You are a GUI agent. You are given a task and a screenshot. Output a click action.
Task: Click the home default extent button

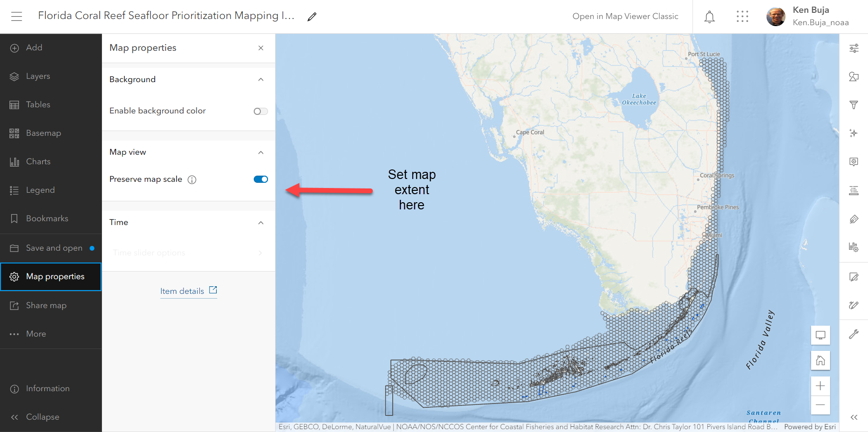click(x=820, y=361)
